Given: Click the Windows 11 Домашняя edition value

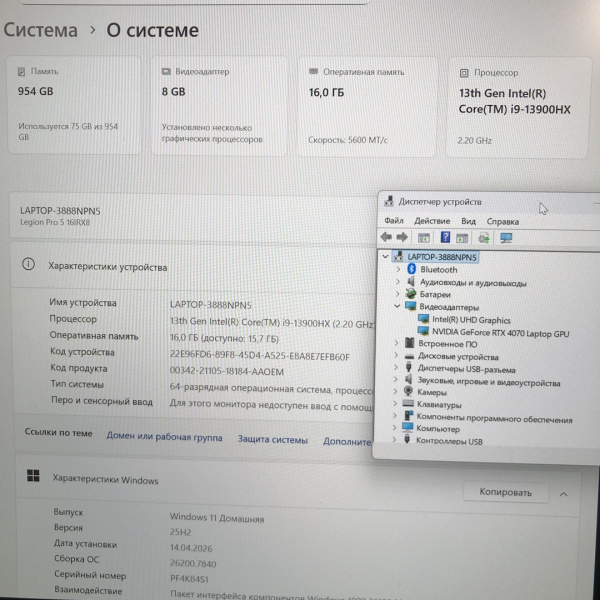Looking at the screenshot, I should [217, 518].
